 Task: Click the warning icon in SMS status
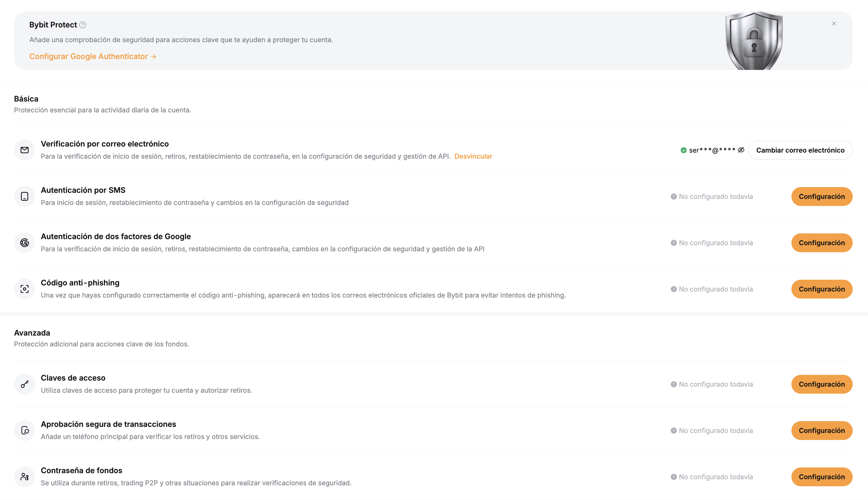coord(674,196)
